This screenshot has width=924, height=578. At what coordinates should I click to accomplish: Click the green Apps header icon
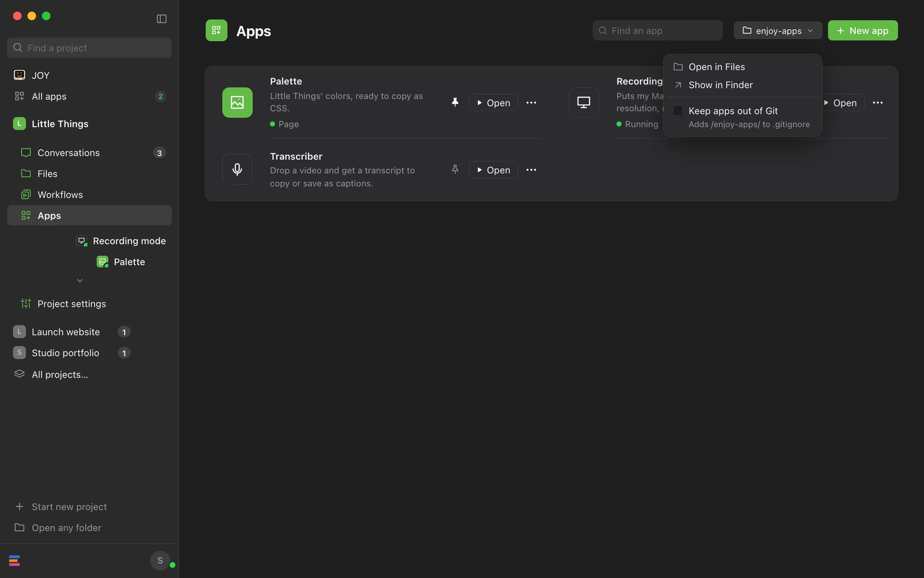217,30
